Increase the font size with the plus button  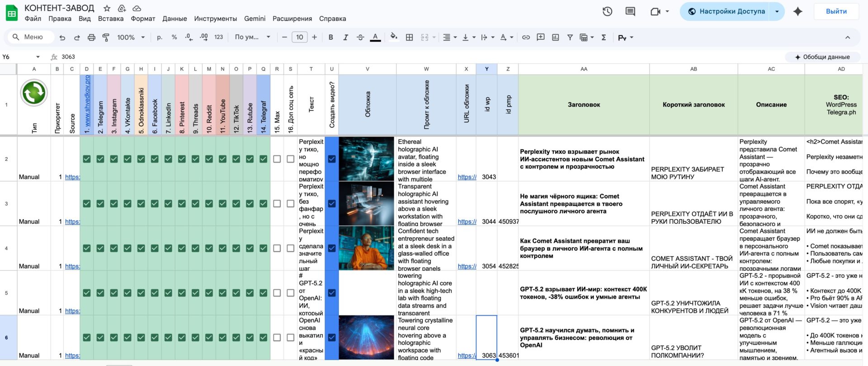pos(315,38)
